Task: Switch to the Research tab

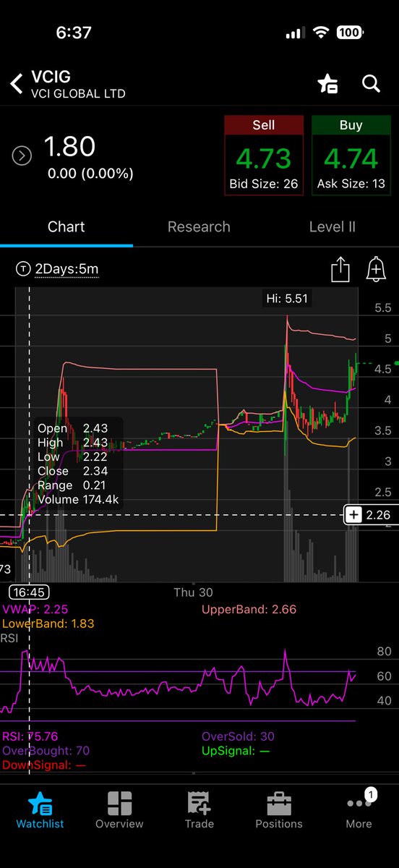Action: (199, 226)
